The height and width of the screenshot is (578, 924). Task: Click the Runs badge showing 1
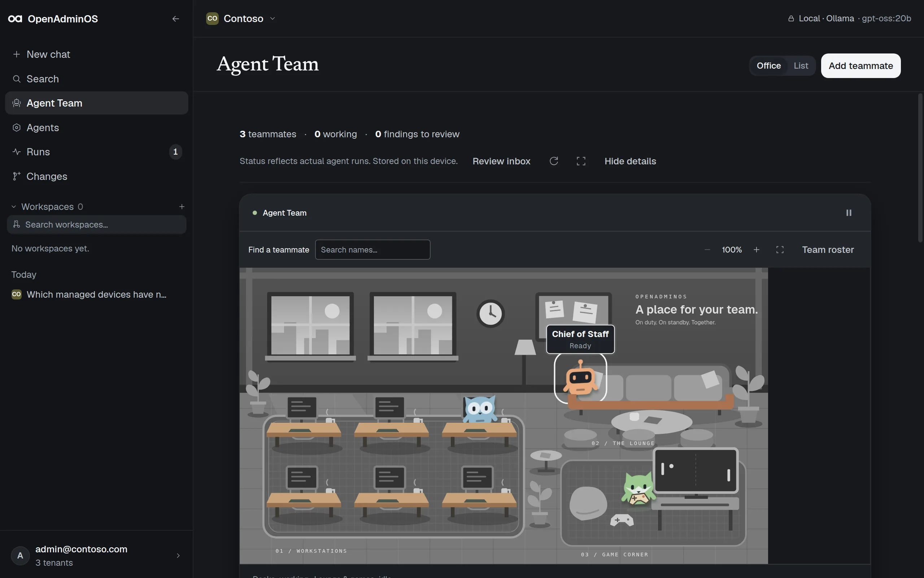coord(175,152)
